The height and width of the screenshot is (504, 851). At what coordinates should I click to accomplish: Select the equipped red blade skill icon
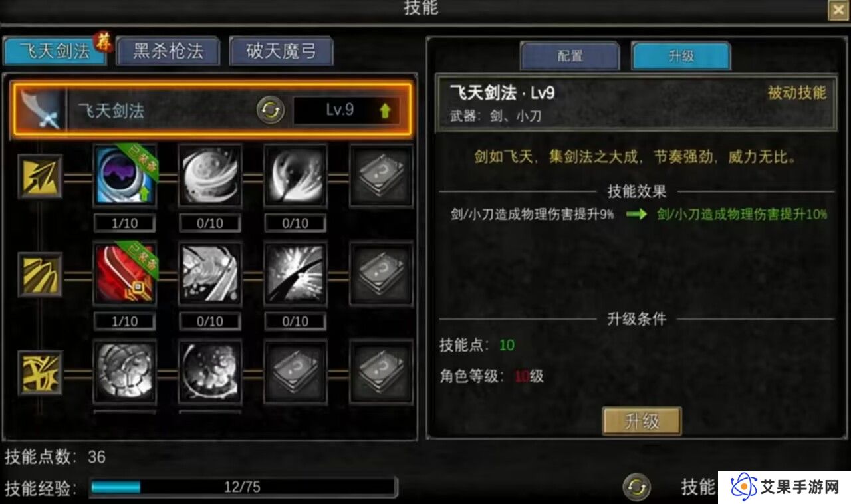pyautogui.click(x=124, y=274)
